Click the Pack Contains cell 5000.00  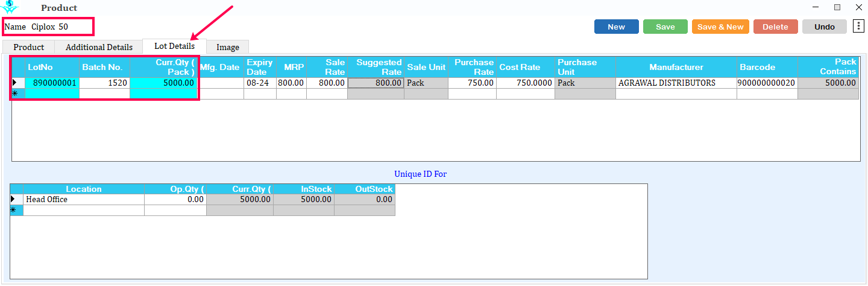pos(828,83)
